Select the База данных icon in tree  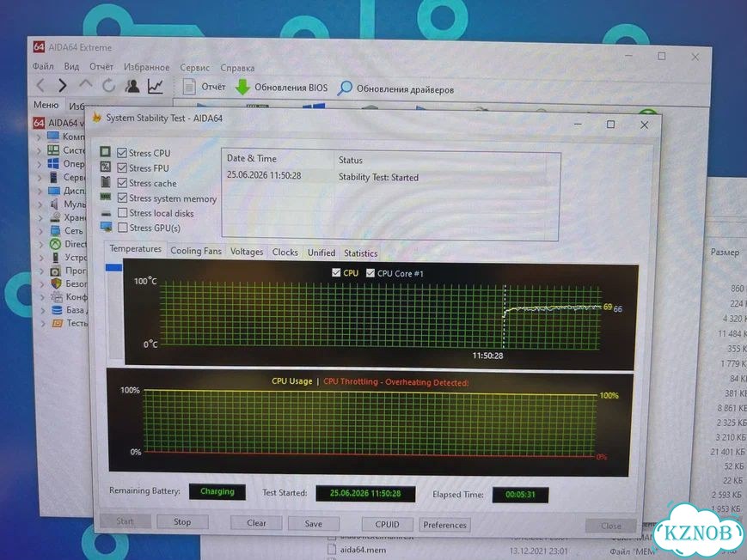pyautogui.click(x=57, y=310)
